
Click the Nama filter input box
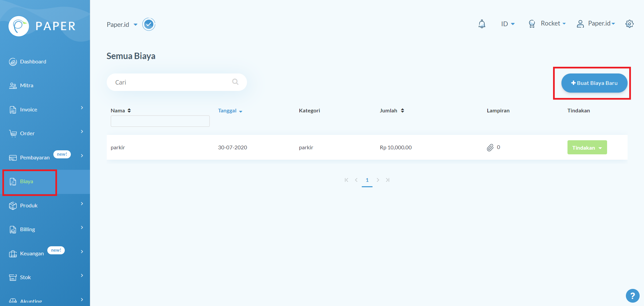160,121
